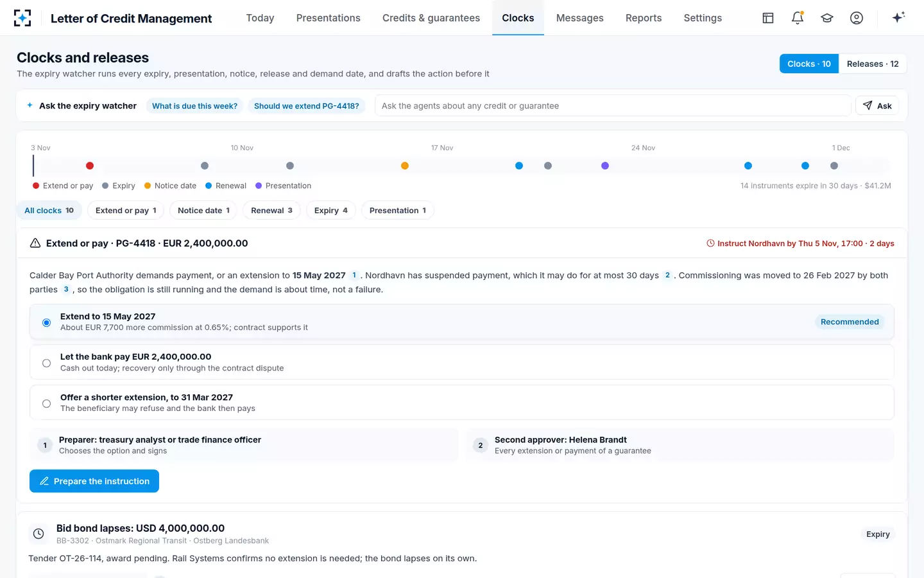Click the Extend or pay · PG-4418 heading
924x578 pixels.
click(147, 243)
